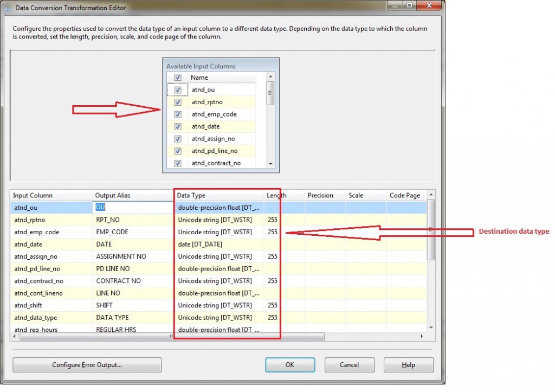This screenshot has width=555, height=392.
Task: Click the Data Type column header
Action: click(x=219, y=195)
